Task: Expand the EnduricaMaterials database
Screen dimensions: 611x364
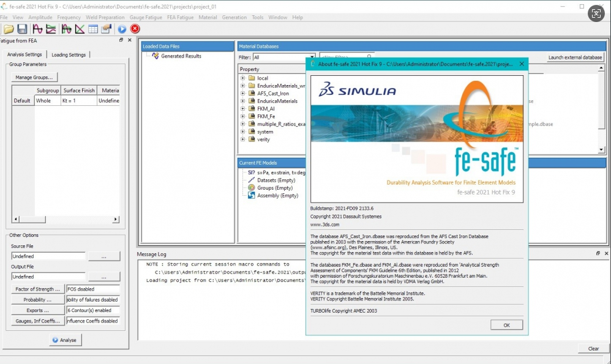Action: pos(243,101)
